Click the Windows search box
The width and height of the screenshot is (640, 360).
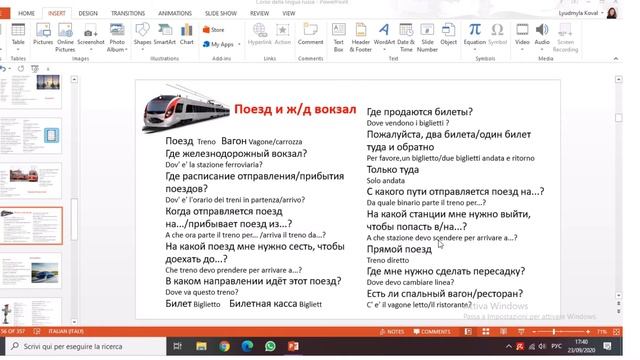coord(87,347)
